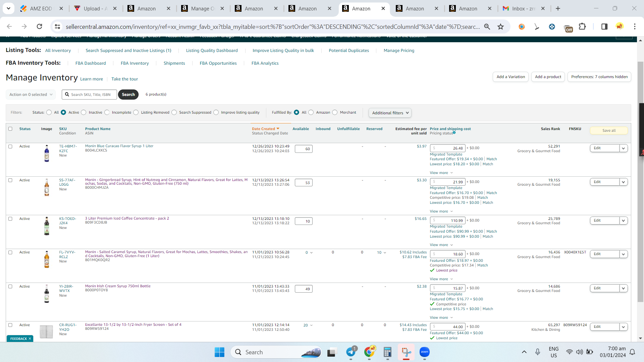Click the Save all button
Image resolution: width=644 pixels, height=362 pixels.
609,130
